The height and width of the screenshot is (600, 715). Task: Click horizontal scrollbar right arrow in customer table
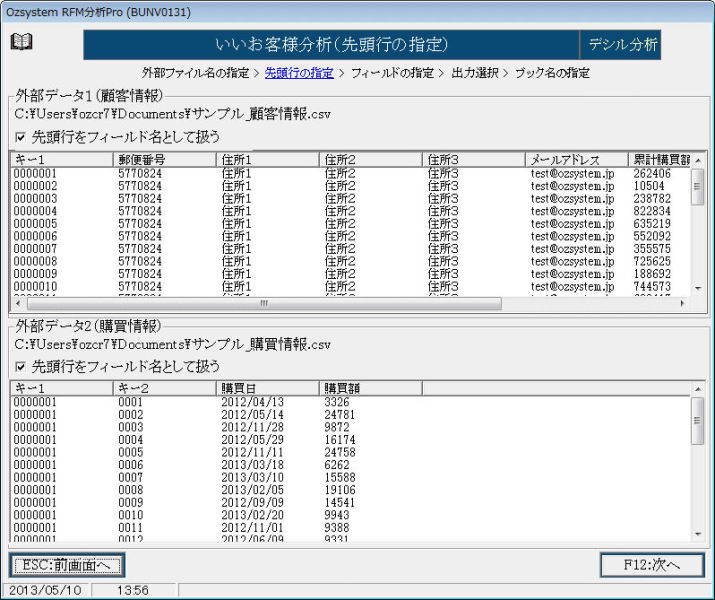coord(683,303)
